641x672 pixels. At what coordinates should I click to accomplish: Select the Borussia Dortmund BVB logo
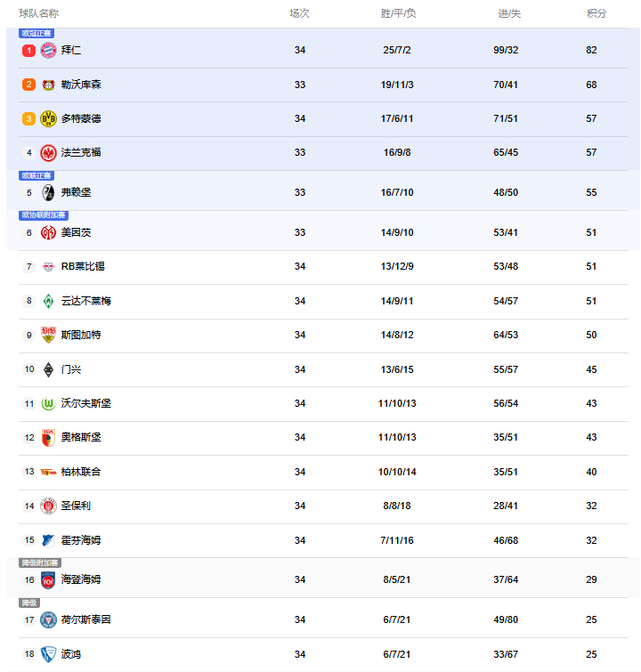pyautogui.click(x=48, y=118)
